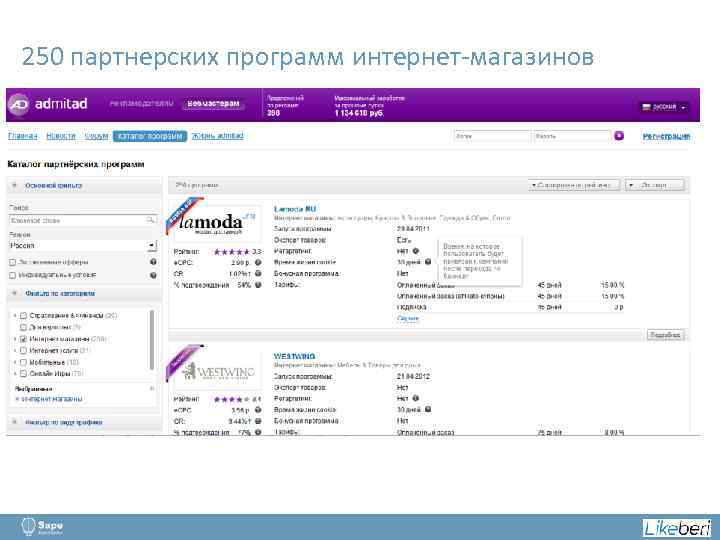Open the русский language selector
The width and height of the screenshot is (720, 540).
tap(664, 107)
